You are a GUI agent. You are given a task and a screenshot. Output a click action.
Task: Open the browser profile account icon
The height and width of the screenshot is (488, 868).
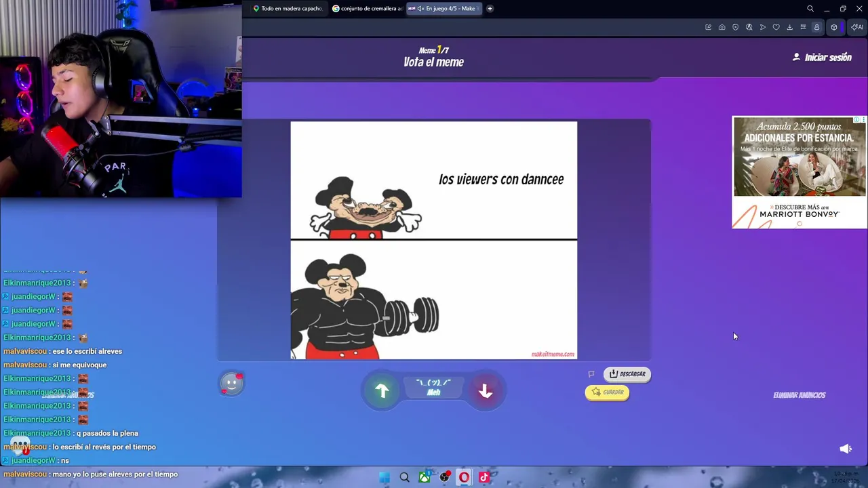[x=816, y=27]
